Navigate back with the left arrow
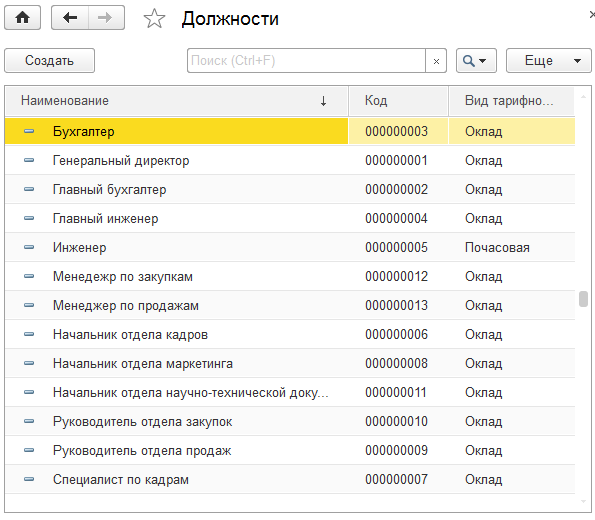Viewport: 595px width, 520px height. [x=70, y=18]
